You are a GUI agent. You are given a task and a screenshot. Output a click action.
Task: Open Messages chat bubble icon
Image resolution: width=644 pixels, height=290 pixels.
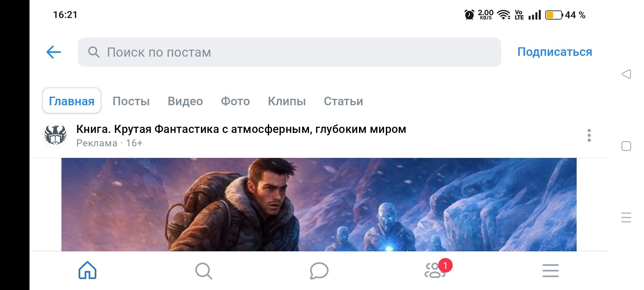[x=319, y=271]
